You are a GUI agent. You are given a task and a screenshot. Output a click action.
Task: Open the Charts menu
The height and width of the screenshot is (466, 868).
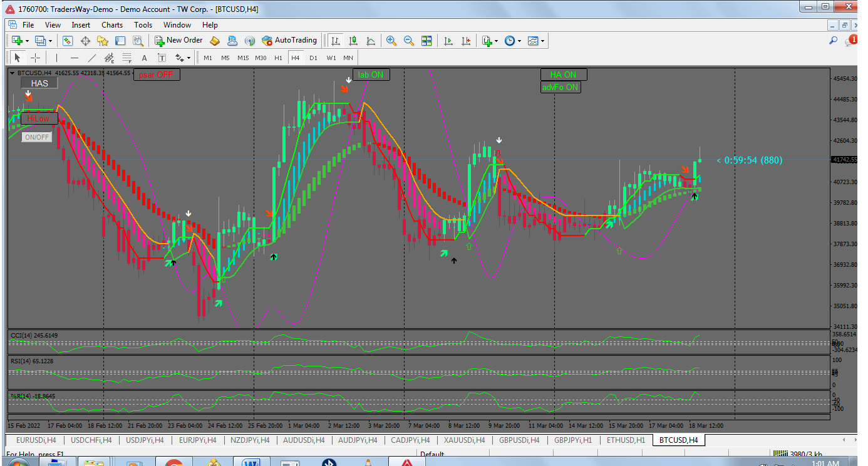point(112,25)
